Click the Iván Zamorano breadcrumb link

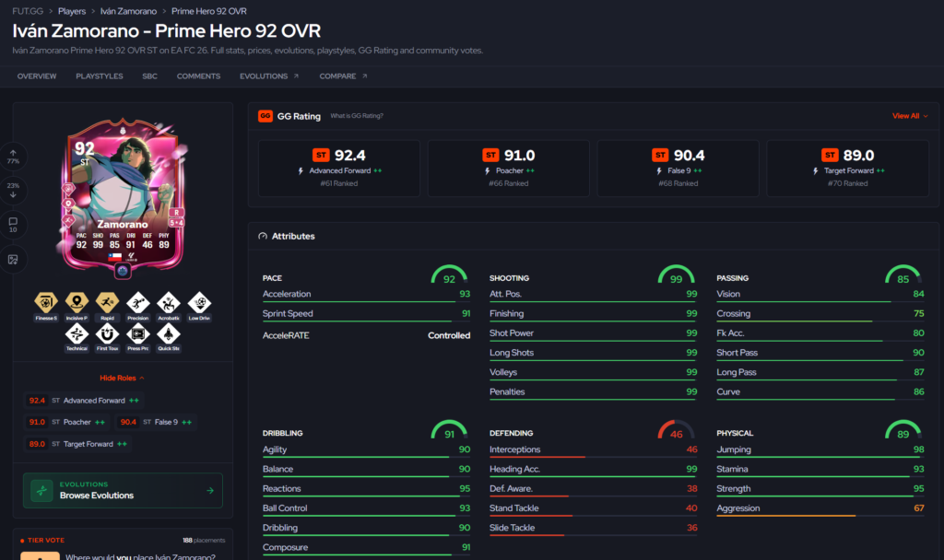(x=128, y=11)
